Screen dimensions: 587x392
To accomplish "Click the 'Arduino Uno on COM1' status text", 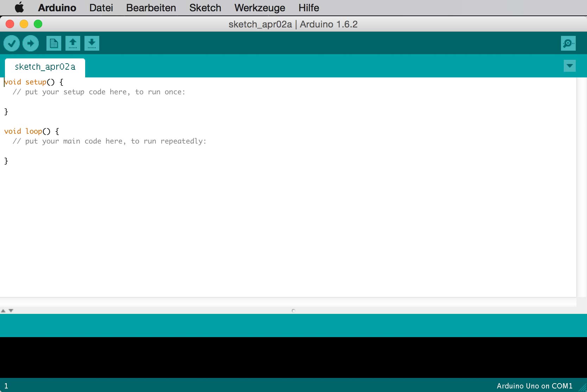I will coord(535,386).
